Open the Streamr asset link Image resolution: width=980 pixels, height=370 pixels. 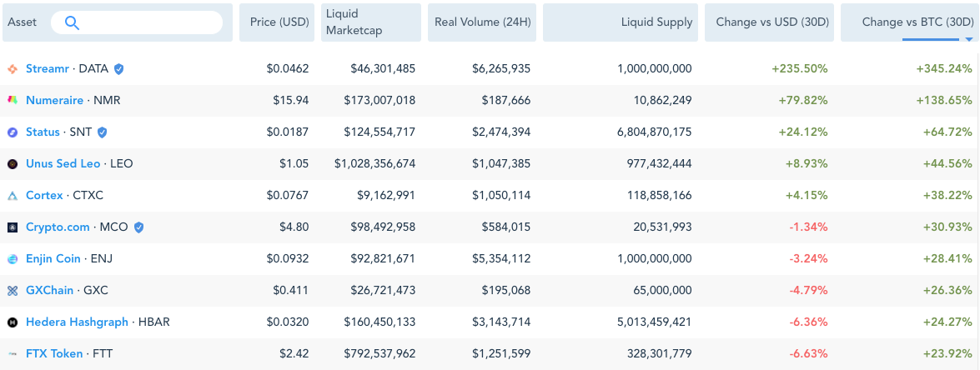(48, 68)
